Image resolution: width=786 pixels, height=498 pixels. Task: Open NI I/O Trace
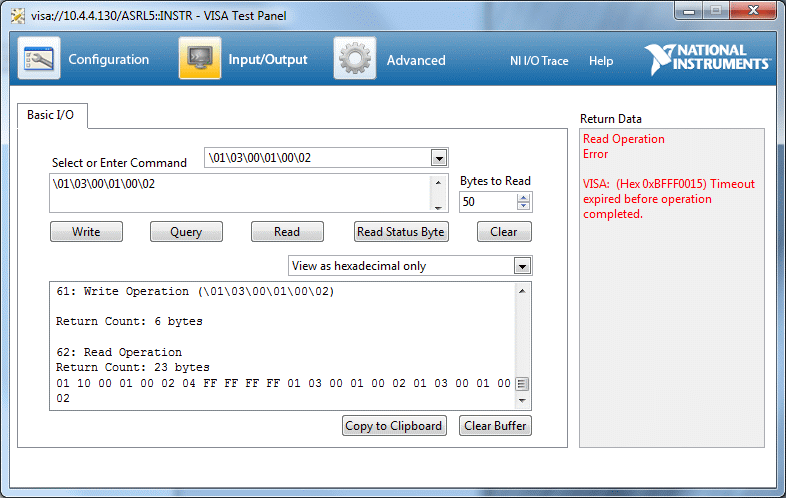click(x=539, y=61)
